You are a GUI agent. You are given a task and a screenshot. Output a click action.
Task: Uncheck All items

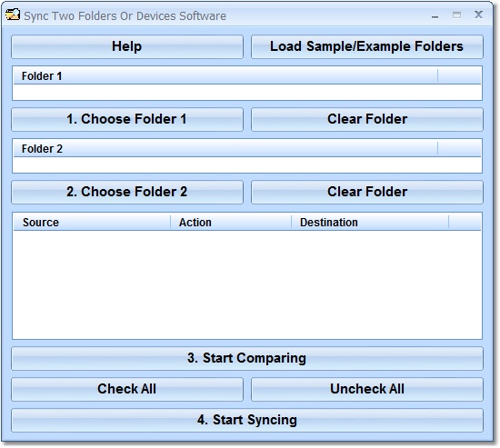click(367, 389)
